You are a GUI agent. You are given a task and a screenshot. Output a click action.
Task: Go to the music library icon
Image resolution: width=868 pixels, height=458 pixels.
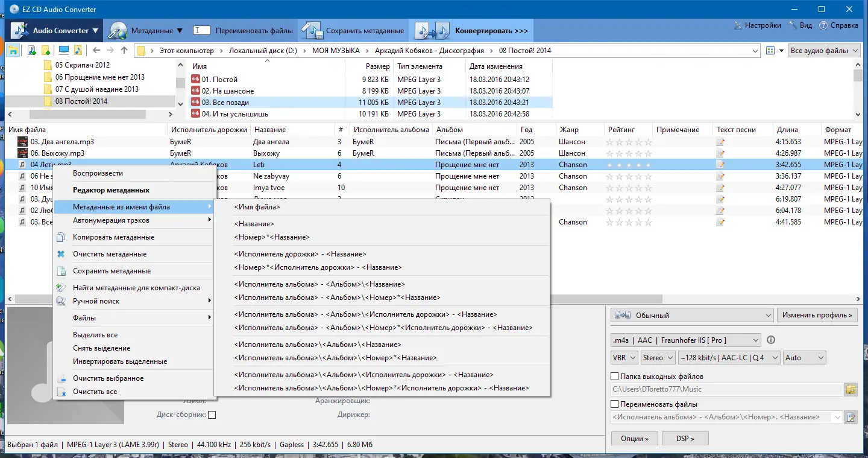pyautogui.click(x=78, y=51)
